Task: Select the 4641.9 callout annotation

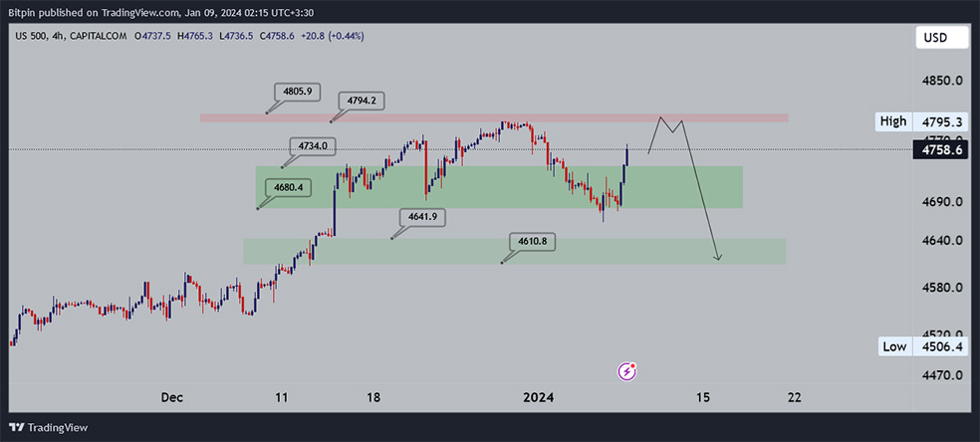Action: (x=422, y=216)
